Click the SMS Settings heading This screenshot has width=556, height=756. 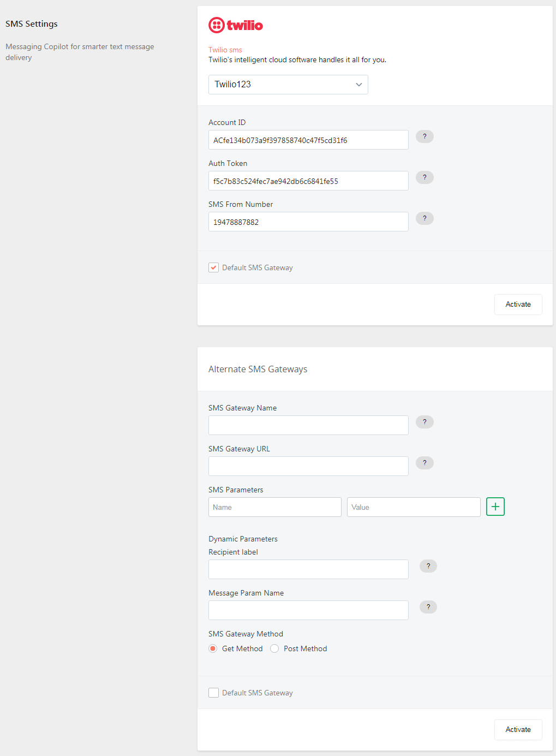[x=32, y=24]
